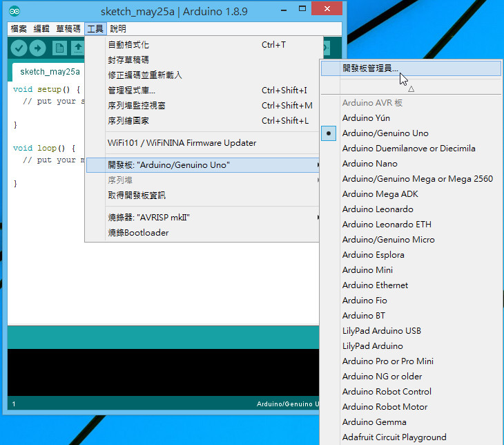The image size is (504, 445).
Task: Select Arduino Leonardo ETH board
Action: point(411,225)
